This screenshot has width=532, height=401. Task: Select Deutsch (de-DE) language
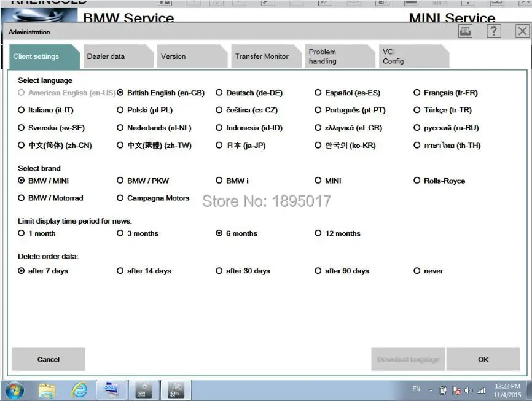tap(249, 93)
